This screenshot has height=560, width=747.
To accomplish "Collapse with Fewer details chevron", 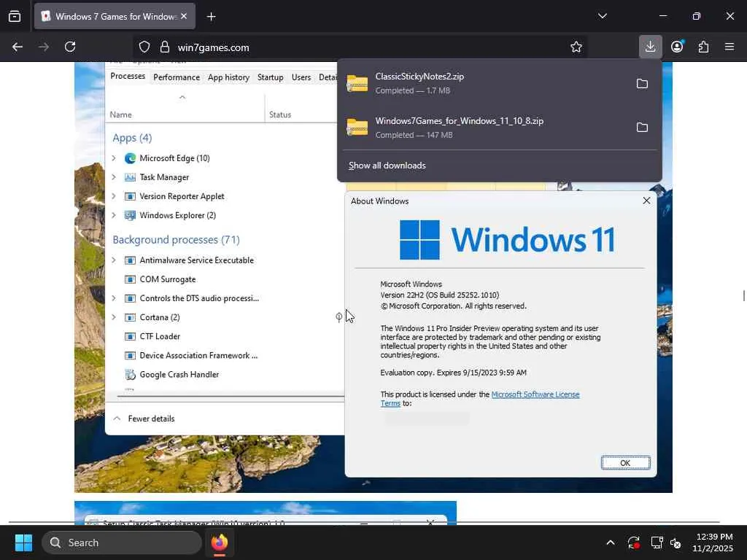I will coord(117,419).
